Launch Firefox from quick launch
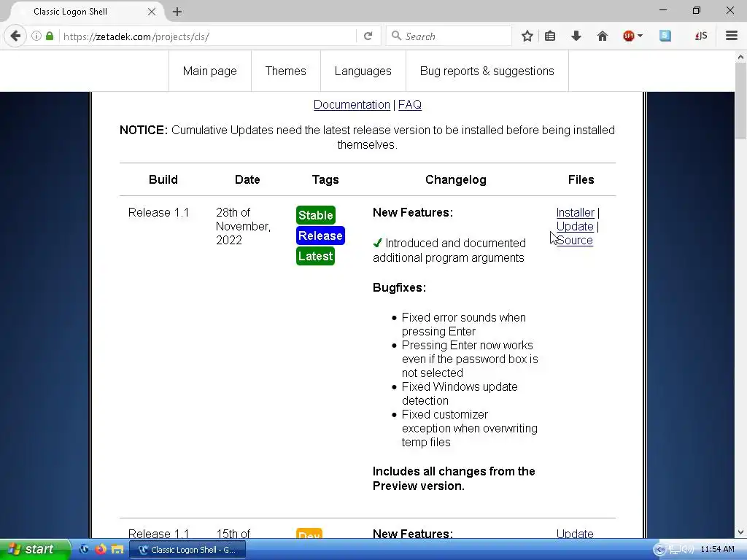The height and width of the screenshot is (560, 747). (101, 549)
